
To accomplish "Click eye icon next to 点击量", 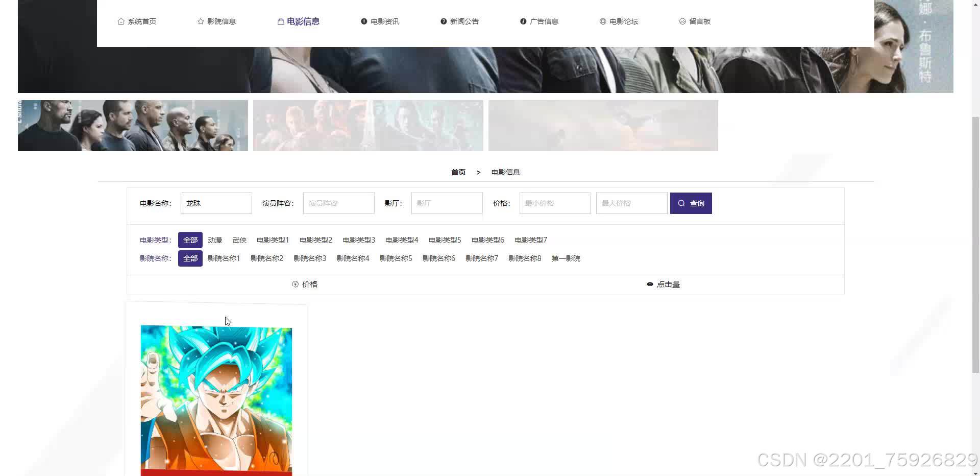I will [x=650, y=284].
